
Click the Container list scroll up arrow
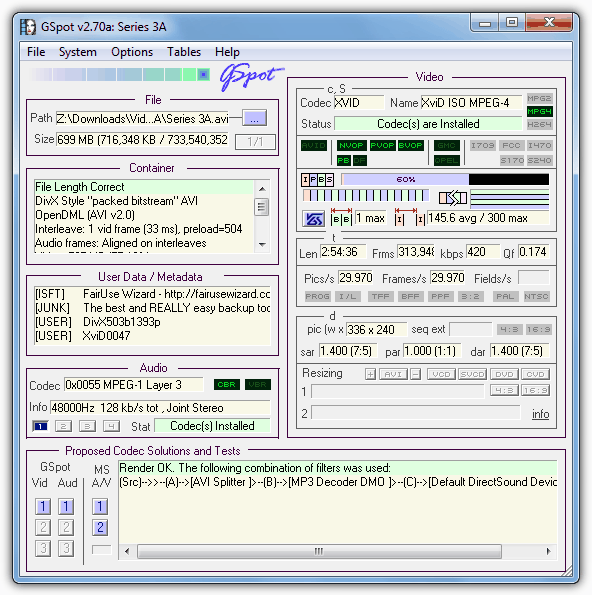click(262, 188)
